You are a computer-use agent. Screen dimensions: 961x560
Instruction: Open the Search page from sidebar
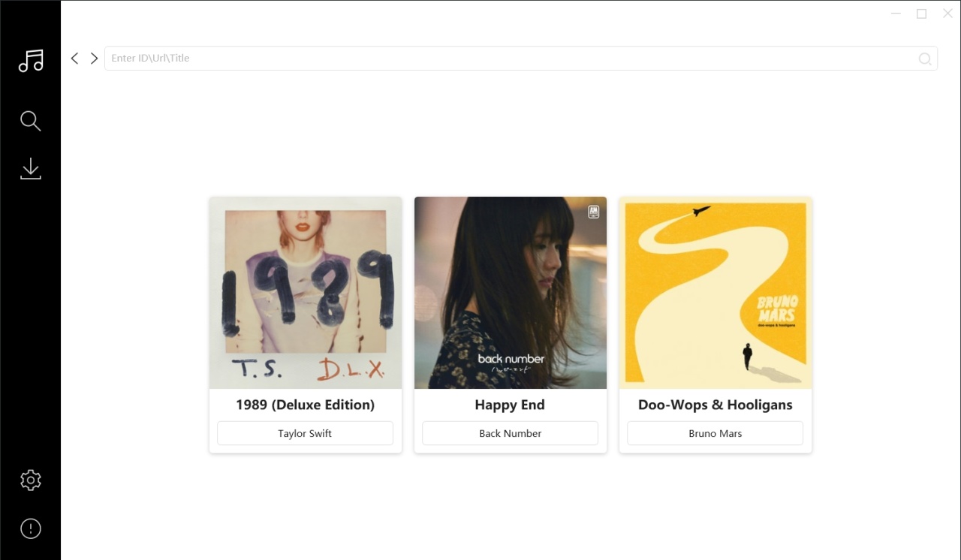click(31, 121)
